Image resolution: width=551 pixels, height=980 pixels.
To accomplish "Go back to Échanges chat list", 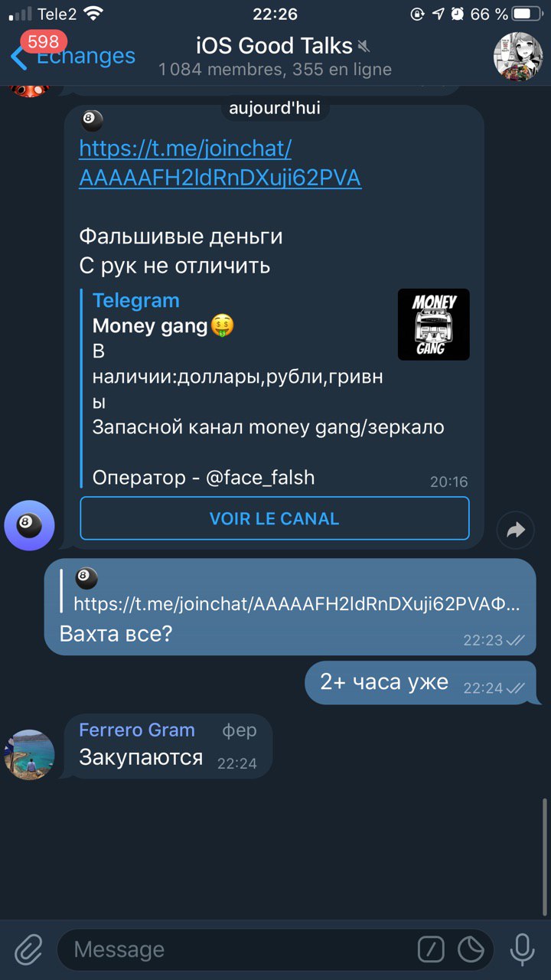I will 73,56.
